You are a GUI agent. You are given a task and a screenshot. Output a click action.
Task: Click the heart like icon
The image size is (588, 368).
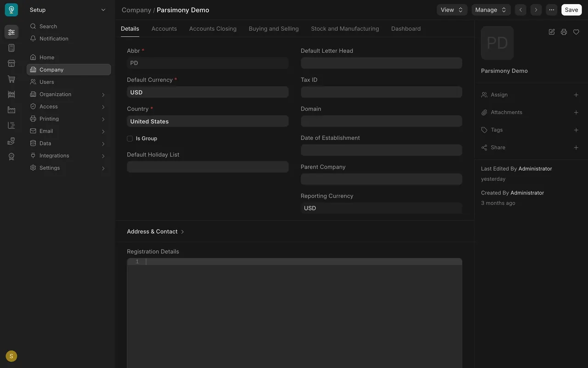tap(576, 32)
